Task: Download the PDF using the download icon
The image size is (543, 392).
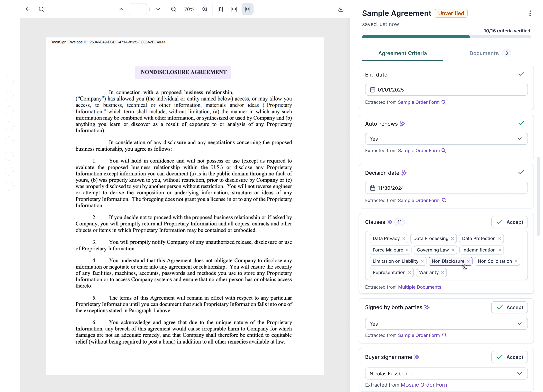Action: (341, 9)
